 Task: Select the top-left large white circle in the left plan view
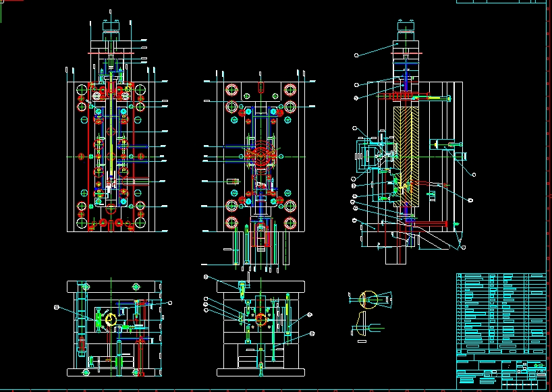[82, 90]
